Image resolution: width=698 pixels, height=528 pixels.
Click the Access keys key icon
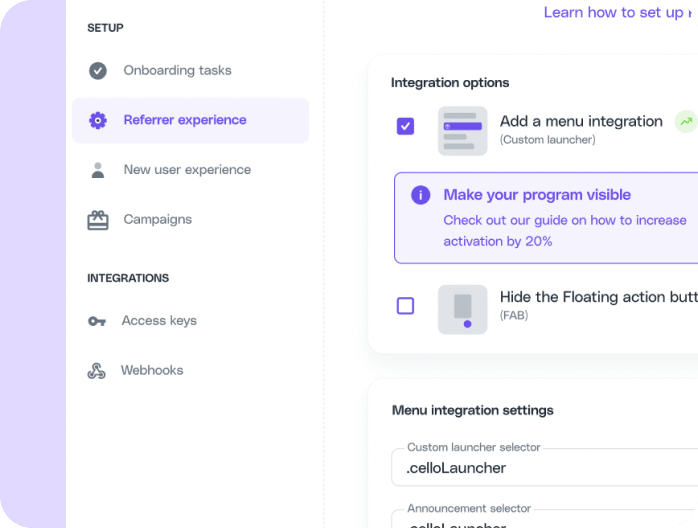[x=97, y=321]
